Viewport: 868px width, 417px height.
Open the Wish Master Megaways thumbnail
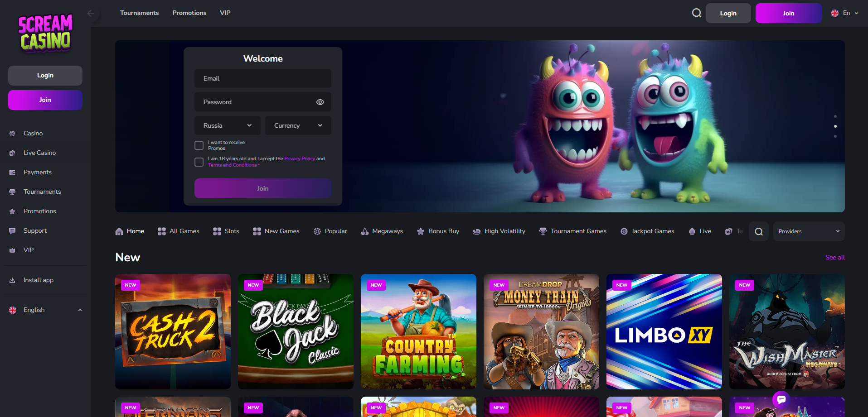(787, 331)
